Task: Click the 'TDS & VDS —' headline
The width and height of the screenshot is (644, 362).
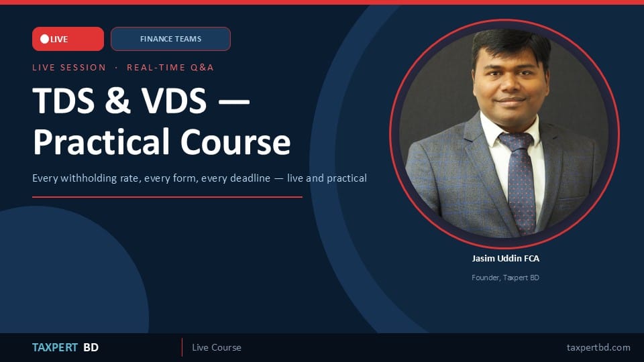Action: click(141, 101)
